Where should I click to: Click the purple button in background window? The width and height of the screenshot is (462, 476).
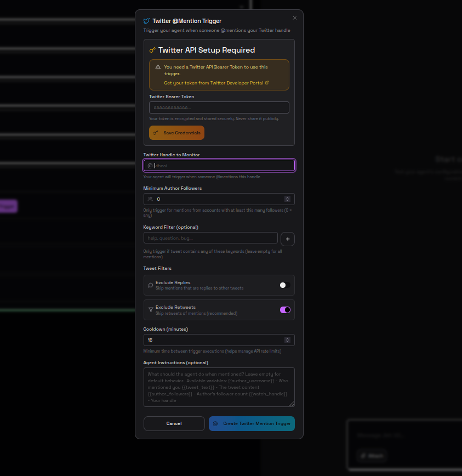(x=8, y=206)
